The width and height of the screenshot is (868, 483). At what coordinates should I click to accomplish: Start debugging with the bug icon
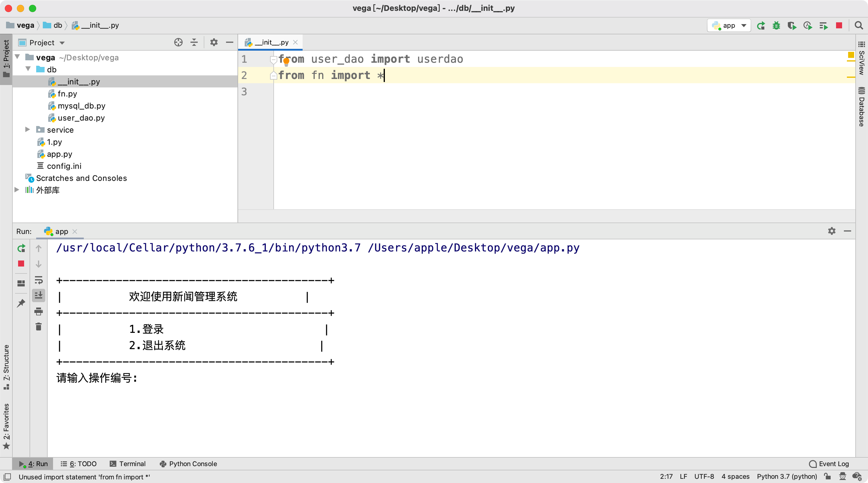pyautogui.click(x=776, y=26)
